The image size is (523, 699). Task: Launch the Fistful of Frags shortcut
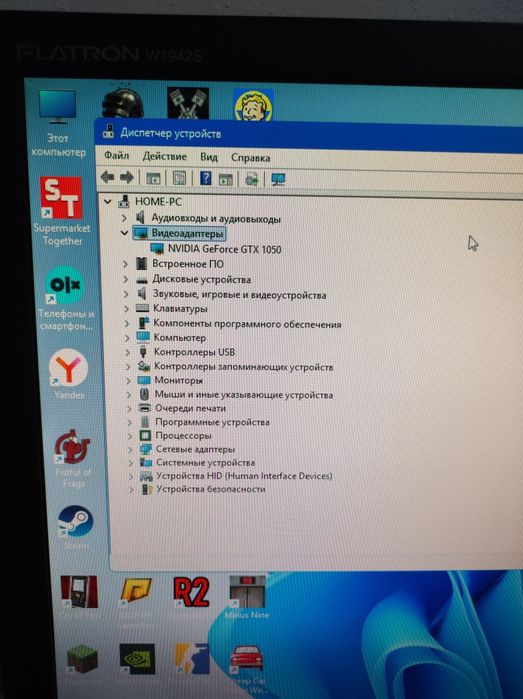72,458
